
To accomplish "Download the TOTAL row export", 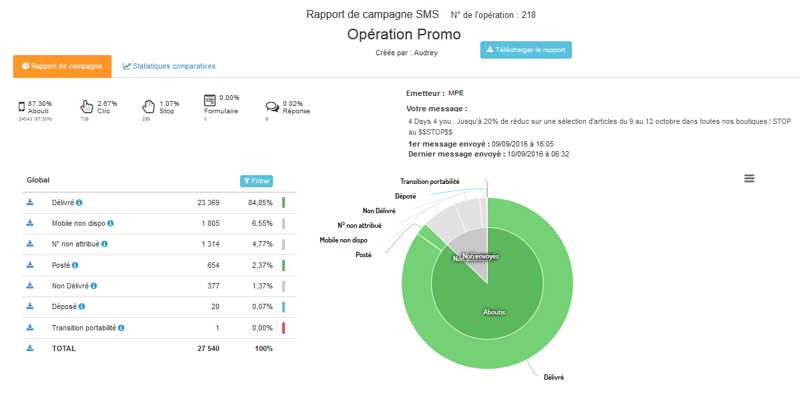I will (30, 348).
